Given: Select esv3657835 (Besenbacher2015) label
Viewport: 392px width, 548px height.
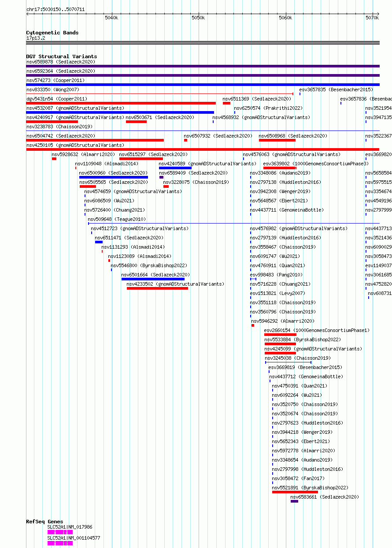Looking at the screenshot, I should (x=336, y=89).
